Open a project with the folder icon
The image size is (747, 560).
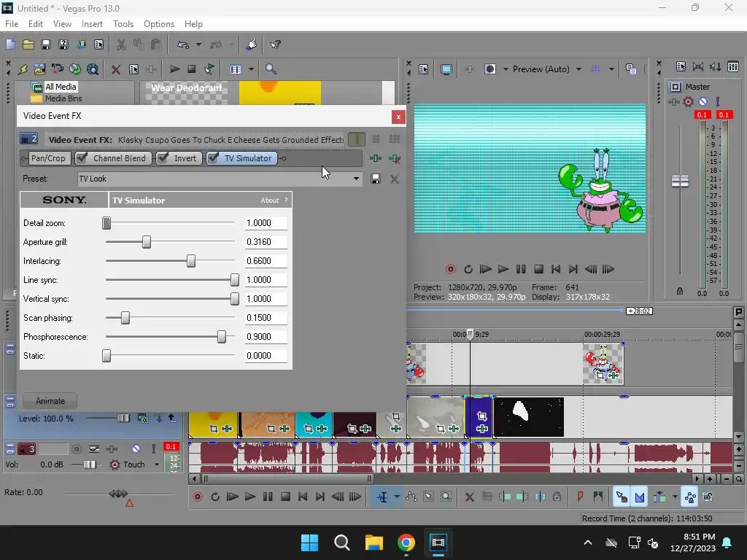(28, 44)
